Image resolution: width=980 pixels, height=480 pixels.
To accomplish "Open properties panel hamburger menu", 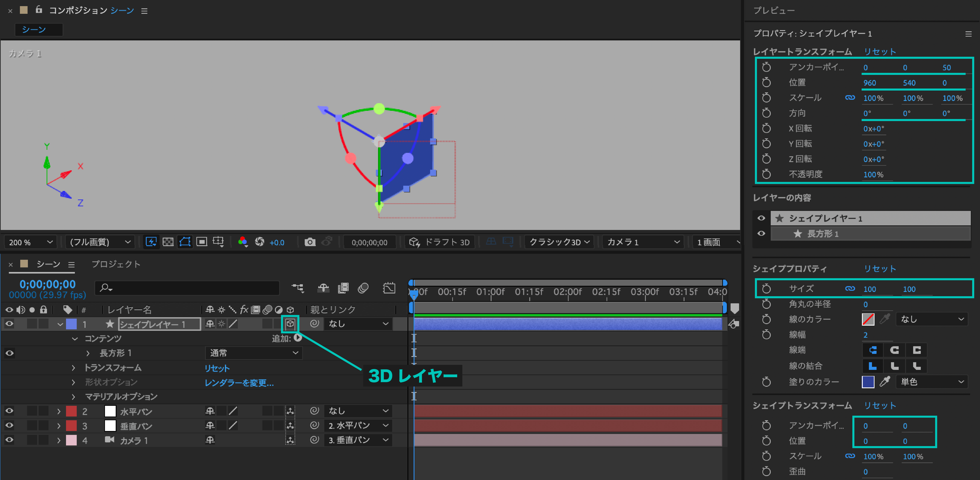I will [968, 34].
